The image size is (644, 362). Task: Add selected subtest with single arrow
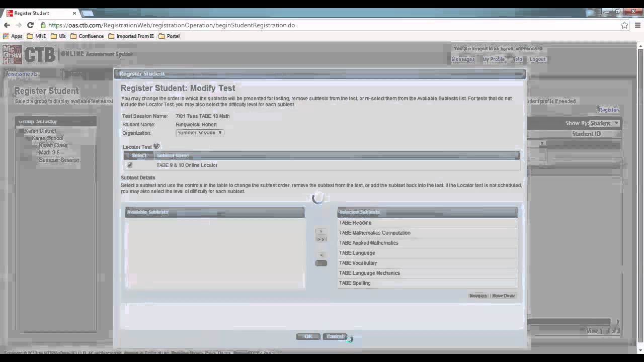320,232
